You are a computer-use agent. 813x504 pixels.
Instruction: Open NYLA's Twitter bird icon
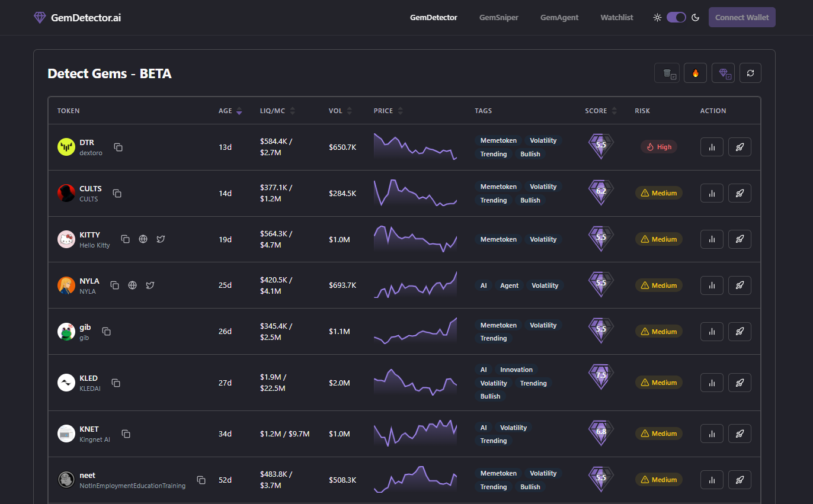pos(150,285)
